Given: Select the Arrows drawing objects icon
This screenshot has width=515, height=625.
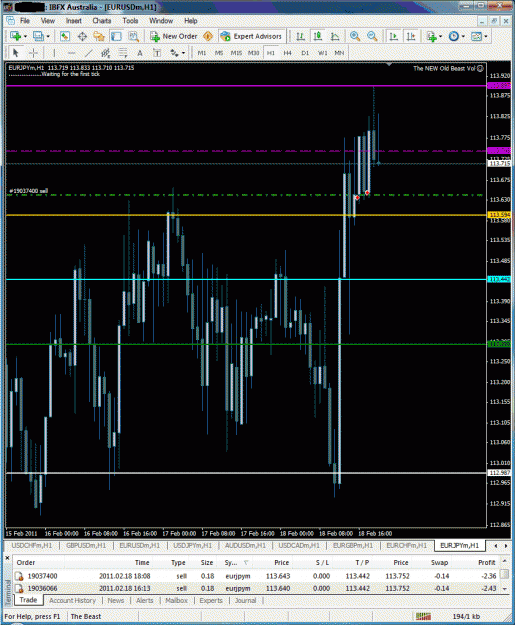Looking at the screenshot, I should [x=174, y=53].
